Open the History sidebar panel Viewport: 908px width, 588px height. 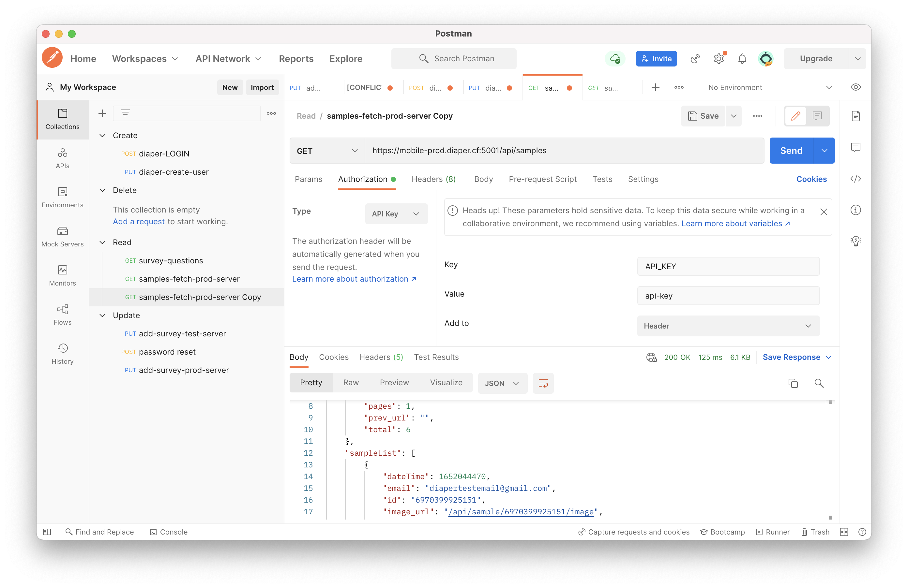pyautogui.click(x=63, y=354)
